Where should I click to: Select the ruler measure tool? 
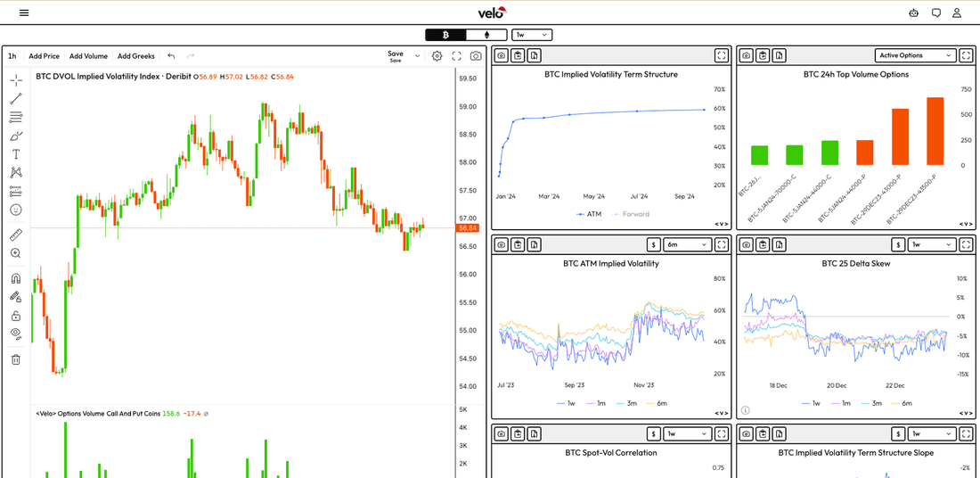(16, 235)
